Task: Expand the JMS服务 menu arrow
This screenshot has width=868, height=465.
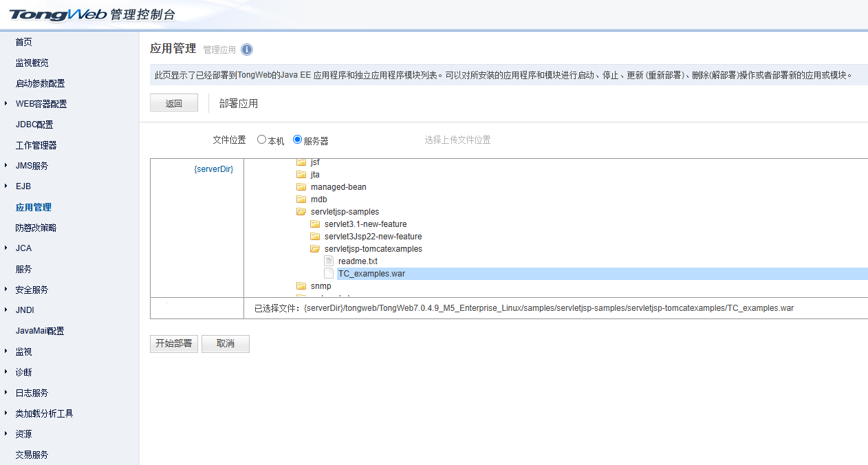Action: (x=6, y=166)
